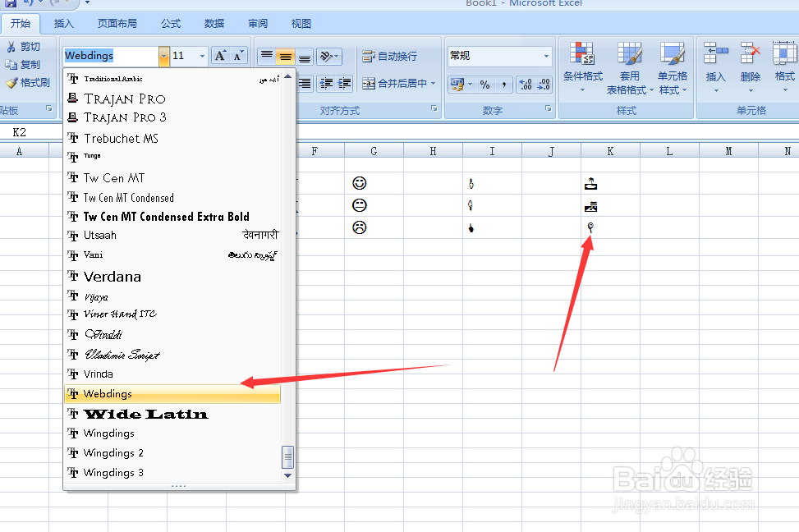Viewport: 799px width, 532px height.
Task: Decrease decimal places
Action: [x=544, y=84]
